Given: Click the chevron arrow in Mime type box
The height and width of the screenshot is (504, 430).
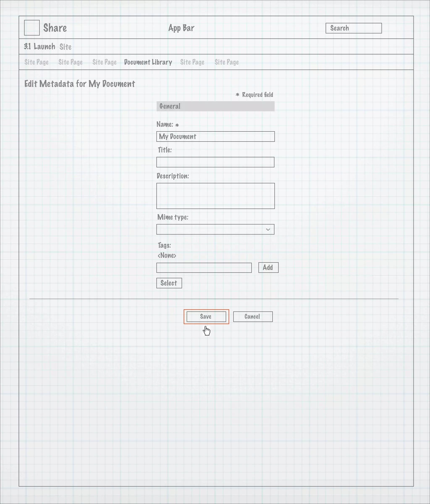Looking at the screenshot, I should click(268, 229).
